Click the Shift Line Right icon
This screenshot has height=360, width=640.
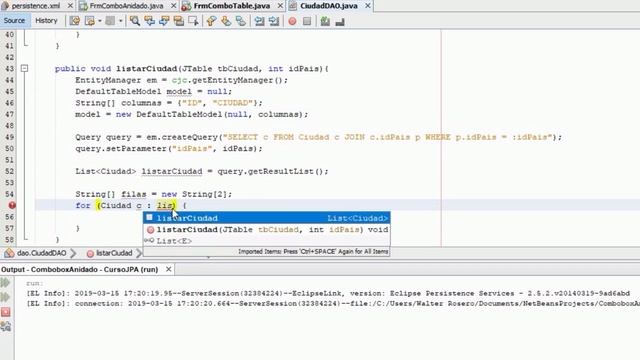click(274, 21)
